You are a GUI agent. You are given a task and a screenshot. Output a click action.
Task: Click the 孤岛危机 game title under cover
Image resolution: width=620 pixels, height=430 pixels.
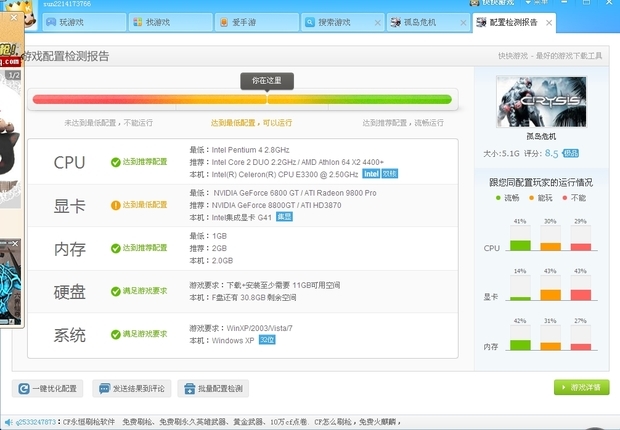click(x=541, y=136)
